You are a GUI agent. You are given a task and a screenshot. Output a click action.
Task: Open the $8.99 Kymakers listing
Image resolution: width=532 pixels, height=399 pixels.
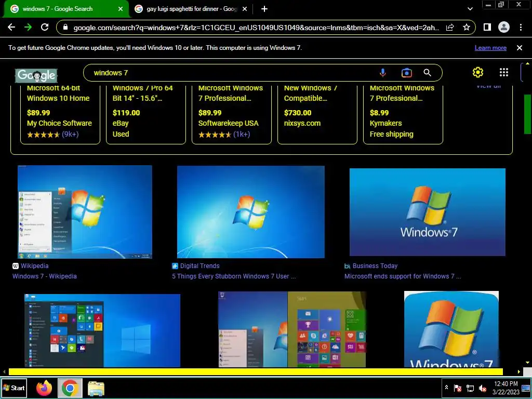click(403, 114)
